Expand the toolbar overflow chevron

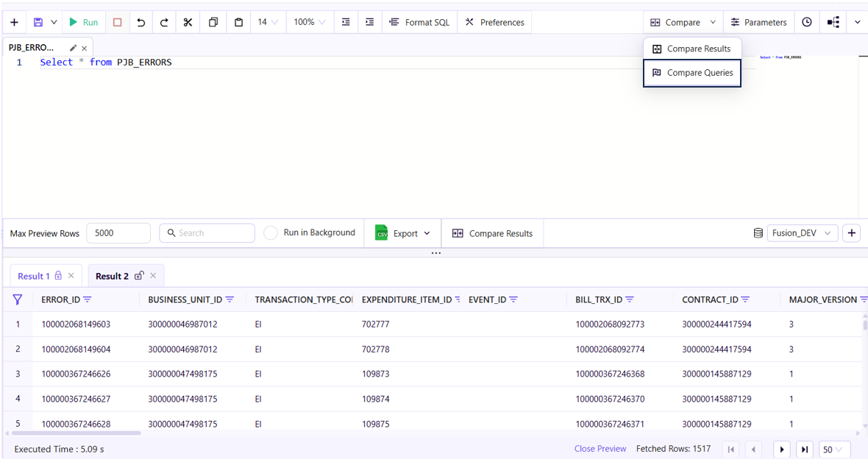click(858, 22)
